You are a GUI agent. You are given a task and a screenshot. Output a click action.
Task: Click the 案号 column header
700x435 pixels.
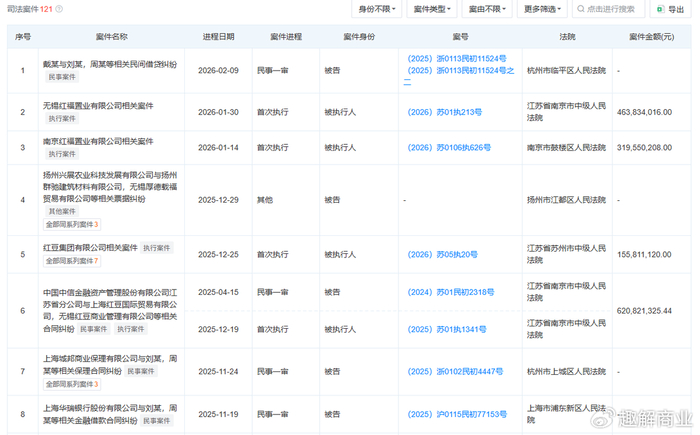coord(460,37)
